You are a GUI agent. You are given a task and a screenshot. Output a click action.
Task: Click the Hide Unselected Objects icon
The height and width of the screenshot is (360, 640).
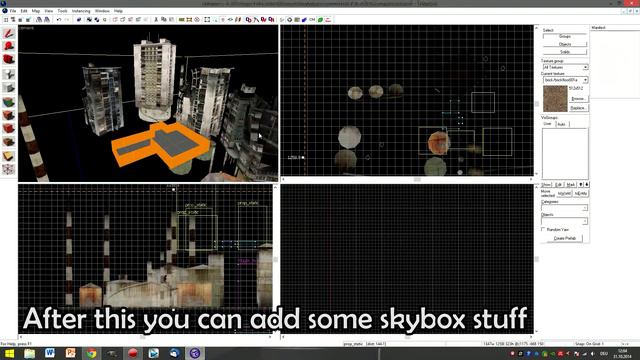click(122, 20)
